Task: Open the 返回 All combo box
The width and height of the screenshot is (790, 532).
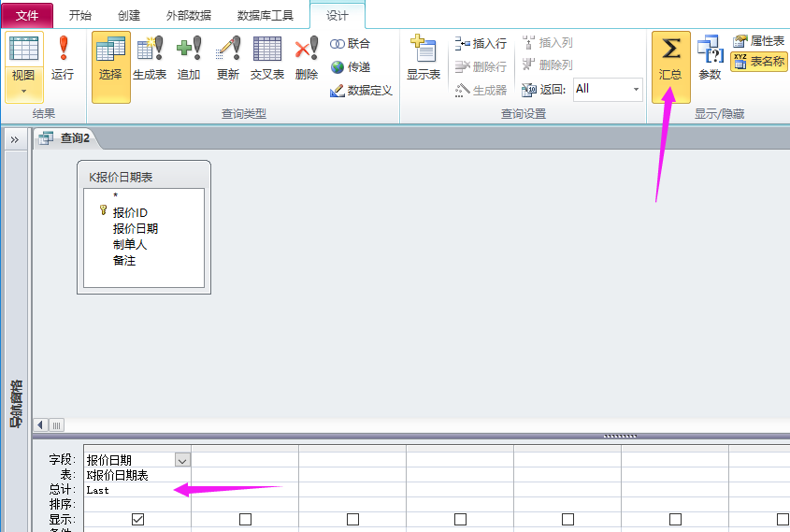Action: tap(608, 89)
